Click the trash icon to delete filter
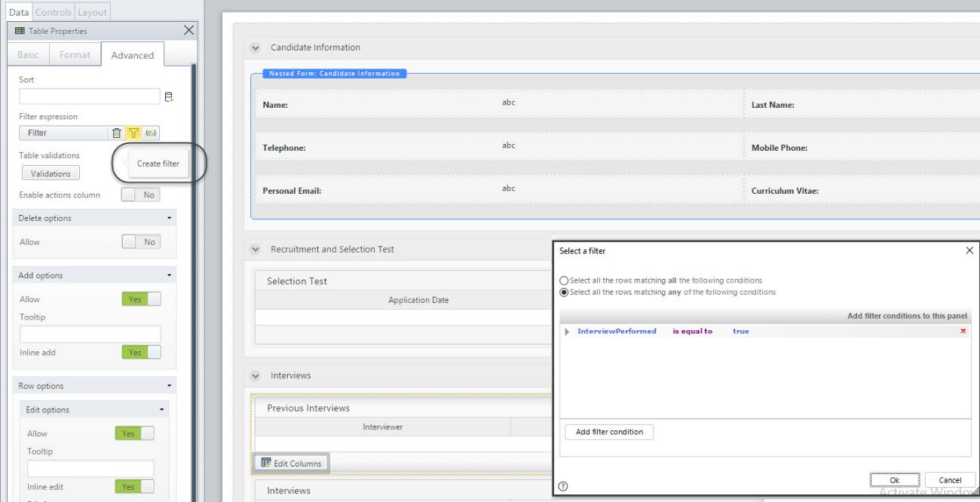Viewport: 980px width, 502px height. tap(117, 133)
